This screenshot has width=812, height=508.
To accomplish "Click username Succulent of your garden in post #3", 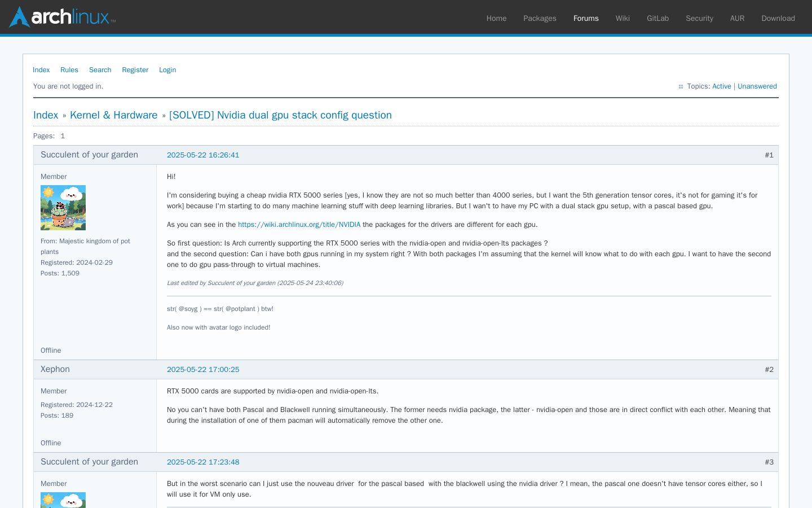I will [89, 462].
